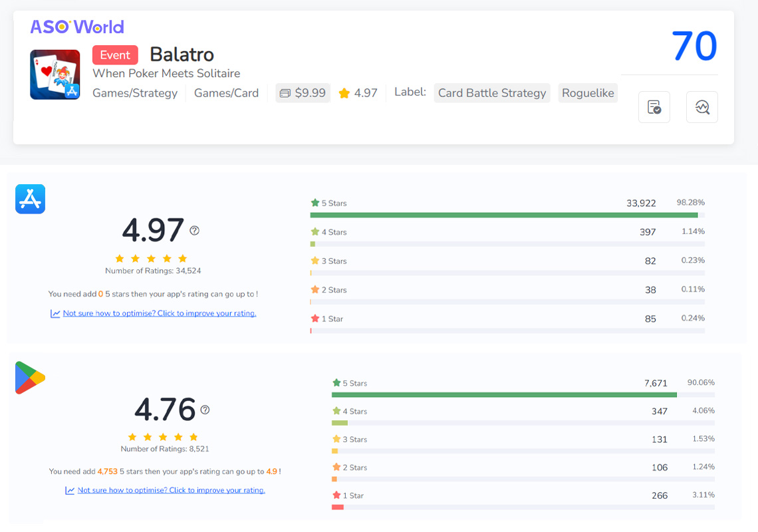758x532 pixels.
Task: Click the When Poker Meets Solitaire subtitle
Action: (166, 74)
